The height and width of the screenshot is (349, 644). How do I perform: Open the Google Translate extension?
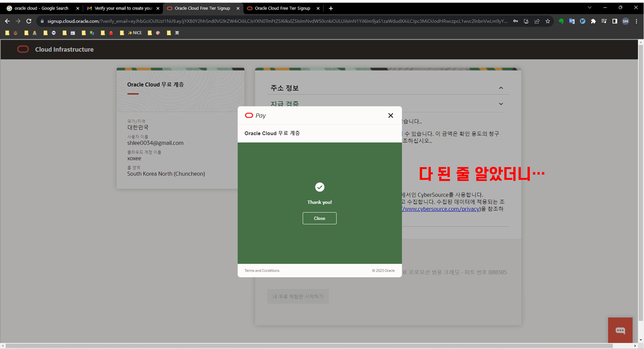point(572,21)
